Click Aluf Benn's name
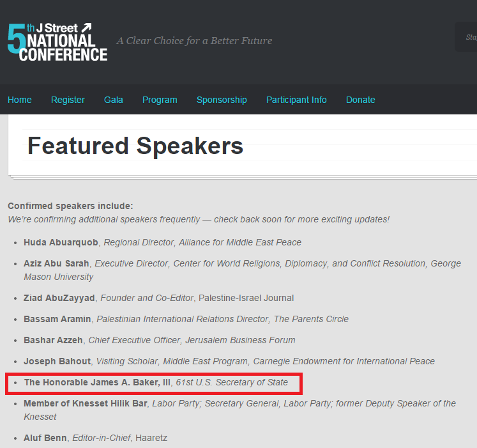 45,438
